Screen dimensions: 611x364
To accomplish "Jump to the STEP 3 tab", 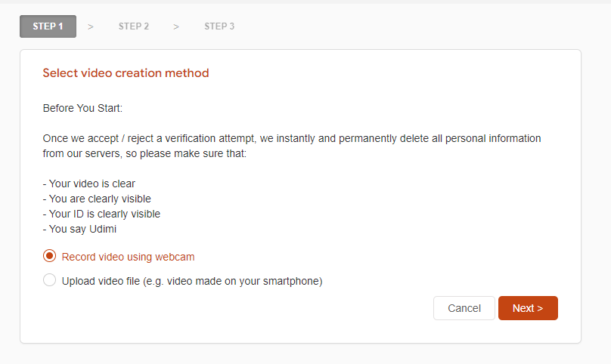I will point(219,26).
